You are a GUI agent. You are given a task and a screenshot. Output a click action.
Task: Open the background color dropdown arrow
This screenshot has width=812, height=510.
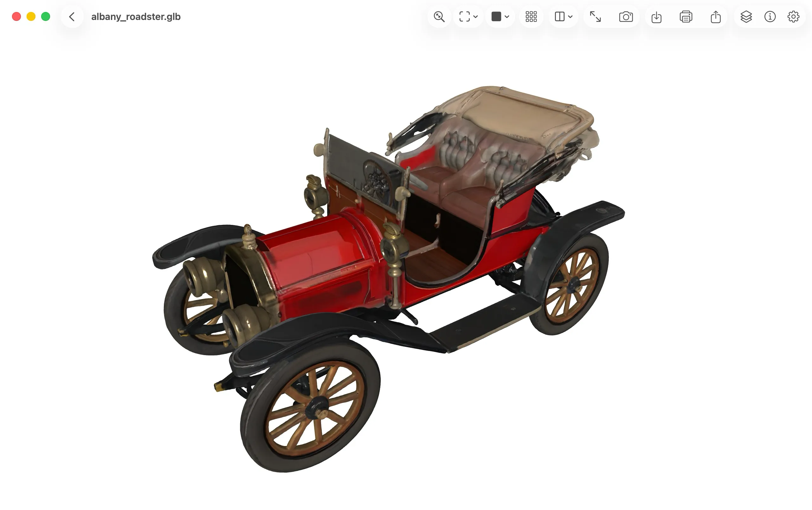coord(507,16)
